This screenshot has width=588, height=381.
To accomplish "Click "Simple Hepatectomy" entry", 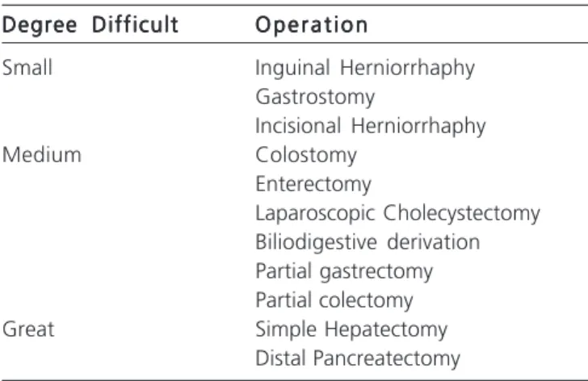I will pyautogui.click(x=351, y=330).
